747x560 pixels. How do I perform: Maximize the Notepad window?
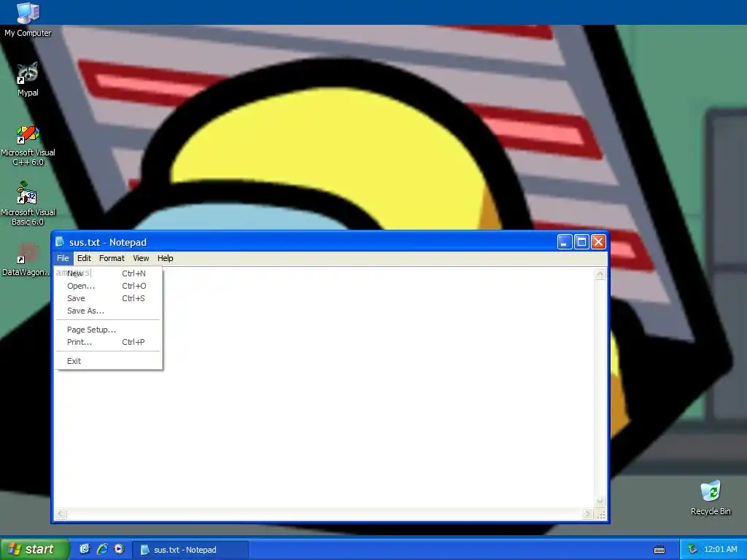(581, 242)
